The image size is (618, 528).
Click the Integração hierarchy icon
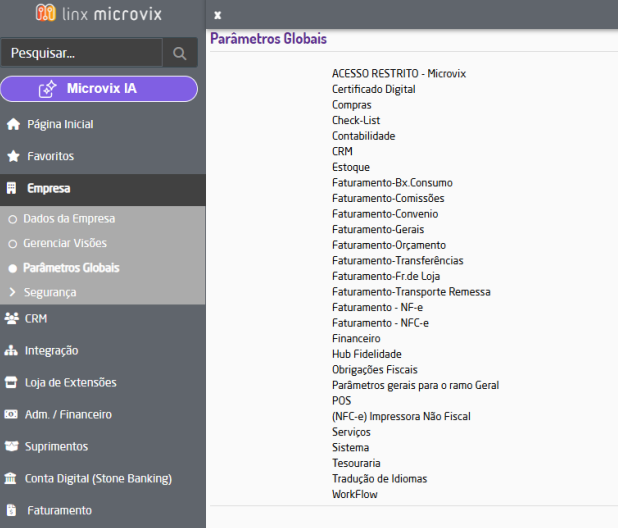pyautogui.click(x=13, y=351)
